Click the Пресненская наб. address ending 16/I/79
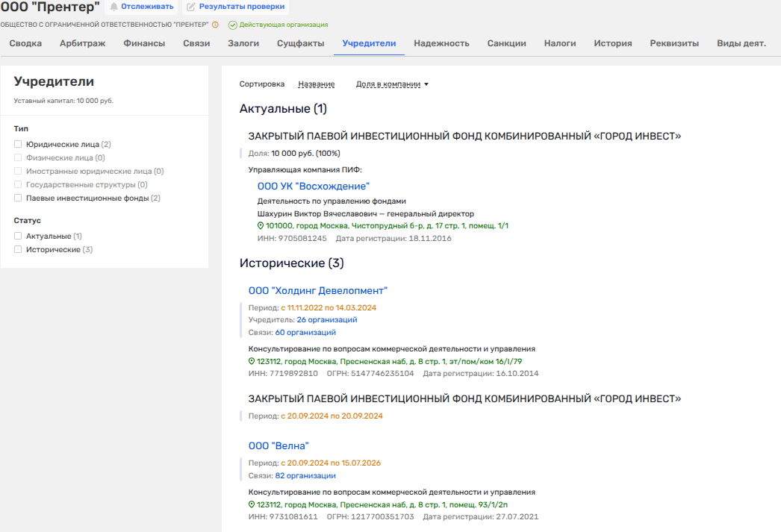 (390, 361)
